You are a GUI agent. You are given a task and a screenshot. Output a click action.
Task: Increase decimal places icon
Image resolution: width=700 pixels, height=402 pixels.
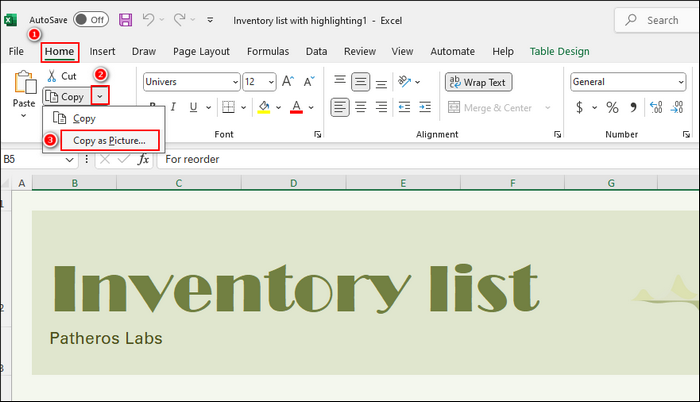click(x=656, y=107)
